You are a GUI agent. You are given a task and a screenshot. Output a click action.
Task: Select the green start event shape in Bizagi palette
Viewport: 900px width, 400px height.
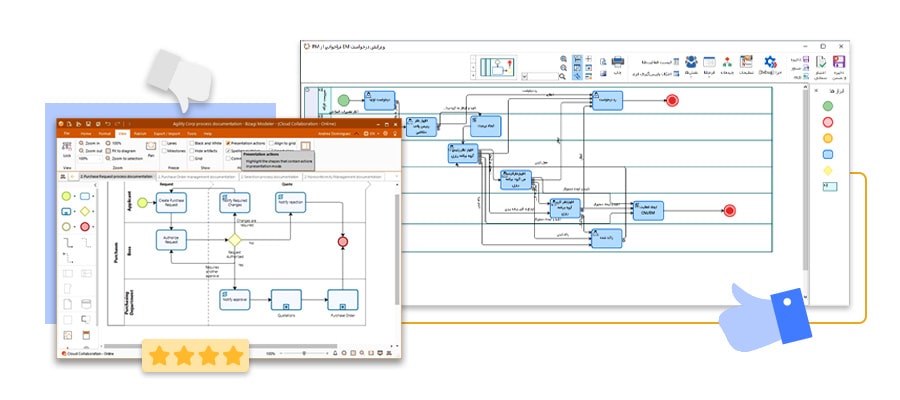click(x=67, y=196)
